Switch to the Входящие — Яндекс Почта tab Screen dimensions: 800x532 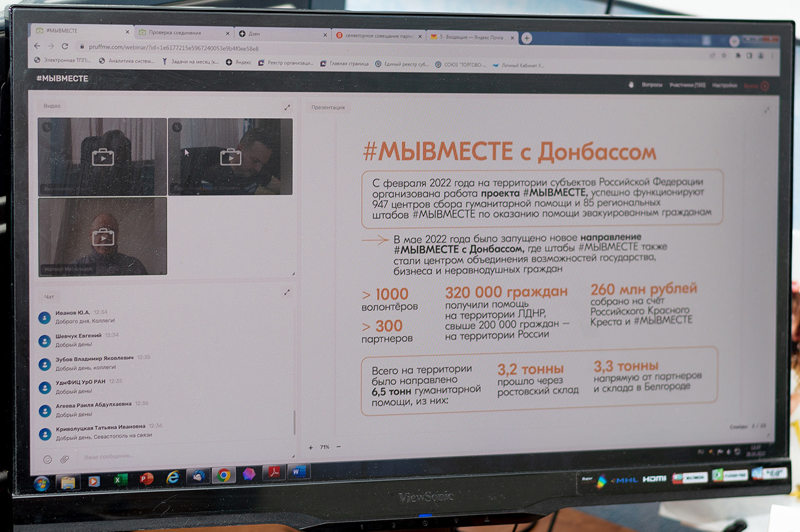click(471, 37)
